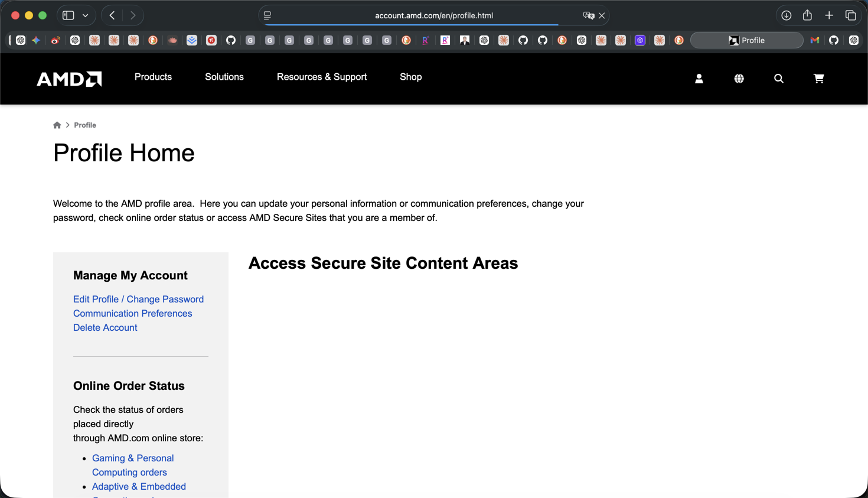Switch to the person photo icon tab

(x=465, y=40)
